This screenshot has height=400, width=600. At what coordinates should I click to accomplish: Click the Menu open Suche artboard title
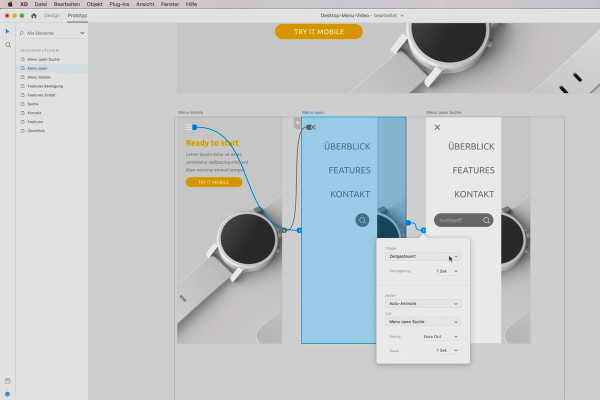444,113
